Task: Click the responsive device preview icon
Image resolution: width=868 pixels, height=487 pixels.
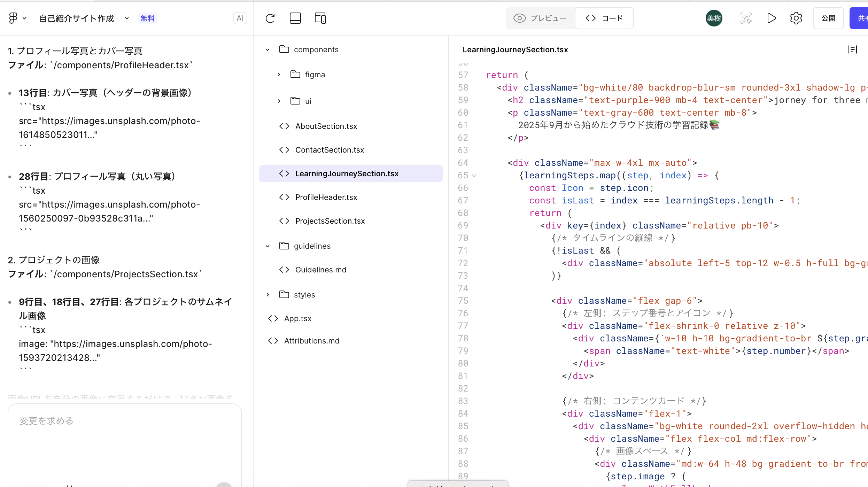Action: tap(320, 18)
